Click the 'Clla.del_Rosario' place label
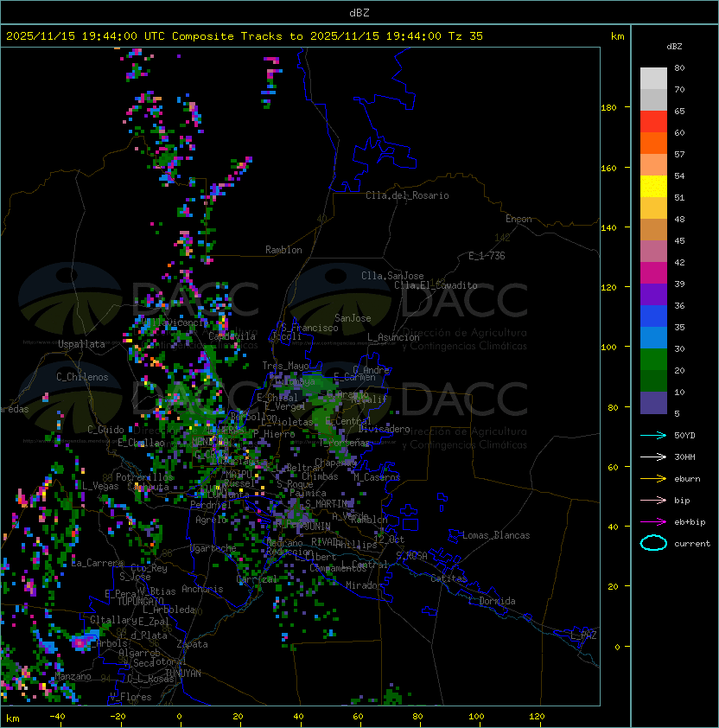This screenshot has height=728, width=719. (x=407, y=195)
